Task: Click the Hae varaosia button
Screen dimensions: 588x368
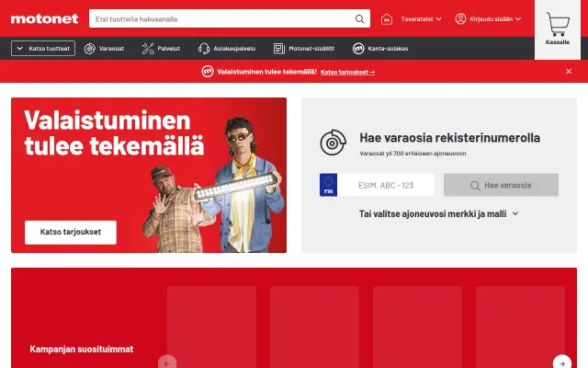Action: [501, 185]
